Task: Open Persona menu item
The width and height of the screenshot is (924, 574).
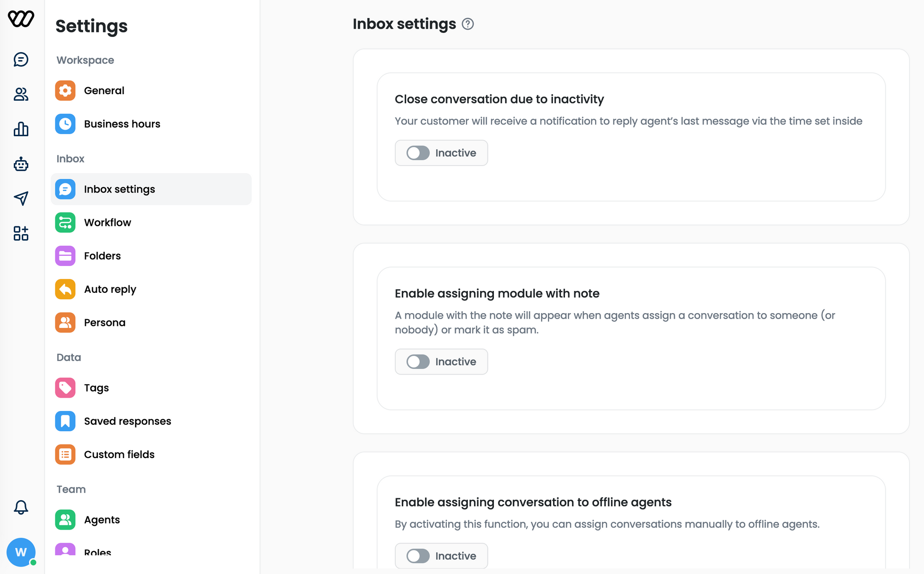Action: click(151, 322)
